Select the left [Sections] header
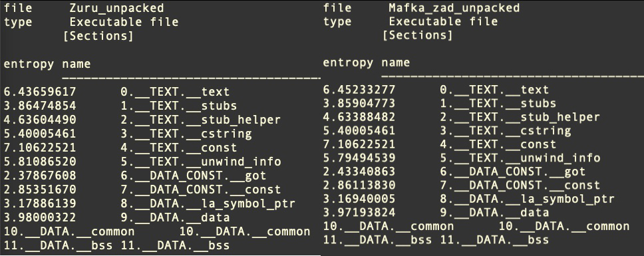This screenshot has height=256, width=644. pos(98,36)
